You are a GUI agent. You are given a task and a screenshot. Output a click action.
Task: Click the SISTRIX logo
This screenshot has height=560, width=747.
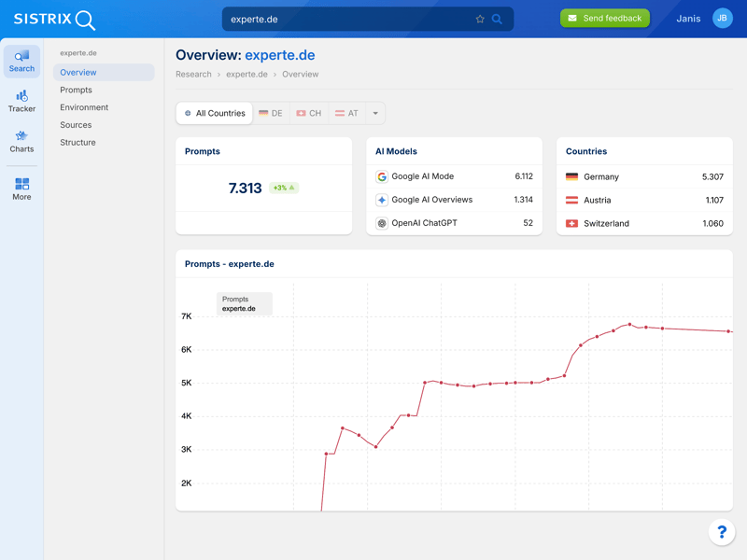tap(54, 19)
